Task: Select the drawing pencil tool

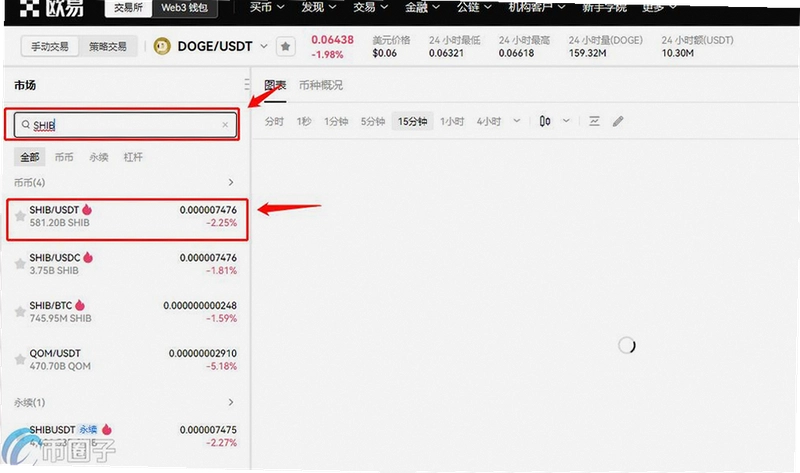Action: tap(618, 121)
